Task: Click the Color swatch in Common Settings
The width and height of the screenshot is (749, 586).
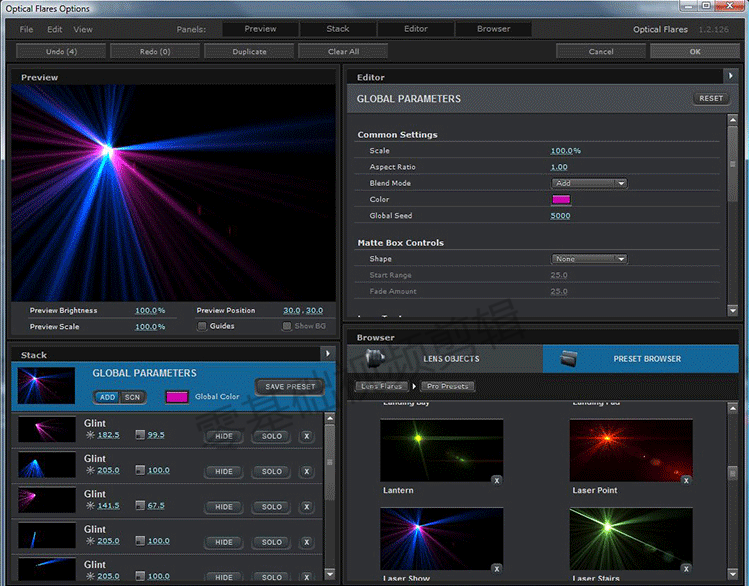Action: pyautogui.click(x=561, y=199)
